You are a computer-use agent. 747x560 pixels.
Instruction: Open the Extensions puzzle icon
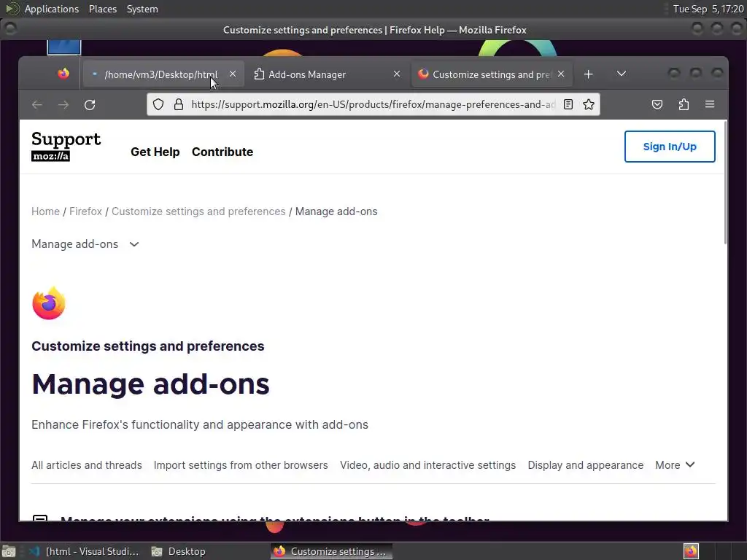(x=684, y=104)
